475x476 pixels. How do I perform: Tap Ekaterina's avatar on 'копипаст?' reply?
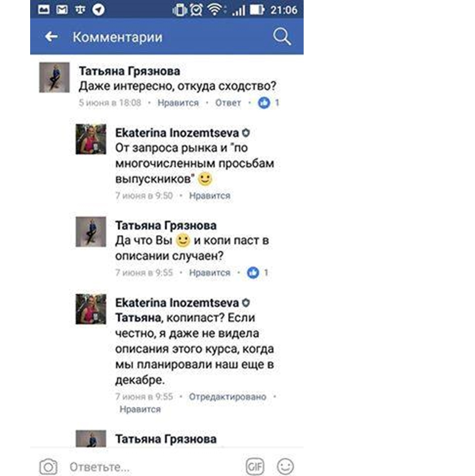pyautogui.click(x=91, y=309)
